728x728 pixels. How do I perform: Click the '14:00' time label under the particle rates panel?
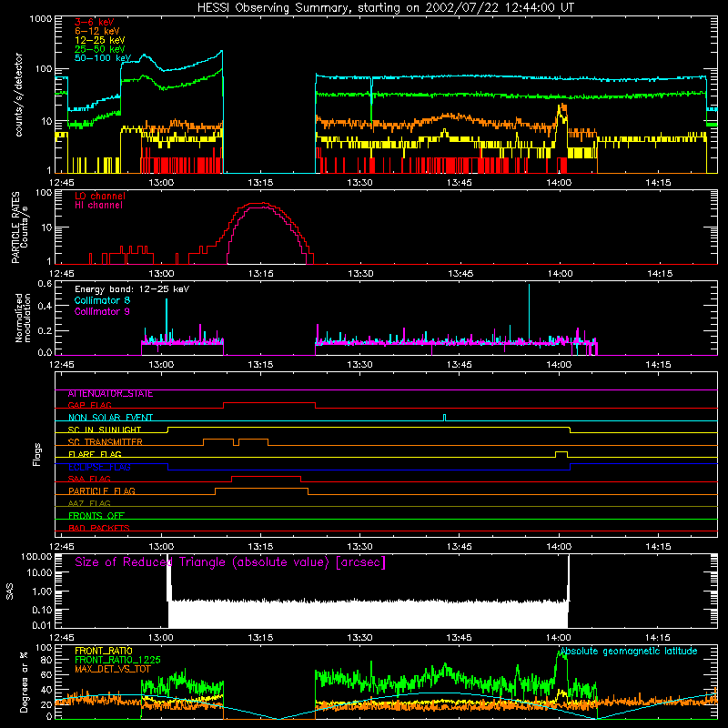pos(560,274)
